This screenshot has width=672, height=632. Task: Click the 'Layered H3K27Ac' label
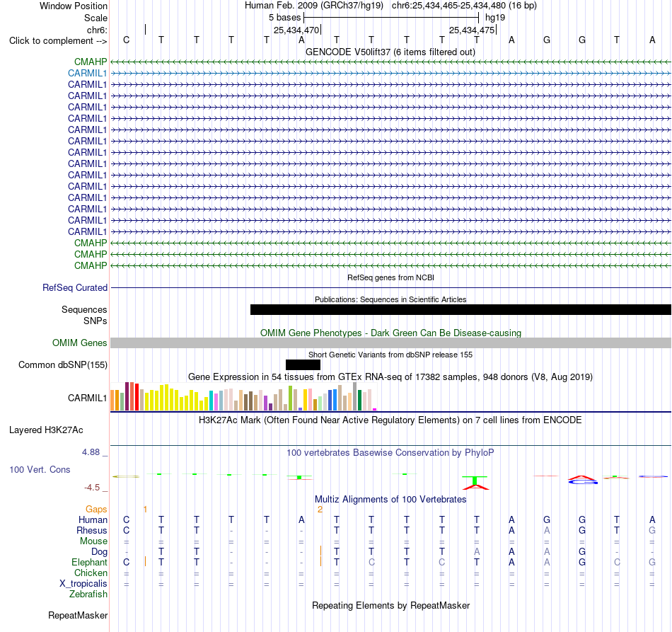pos(46,430)
